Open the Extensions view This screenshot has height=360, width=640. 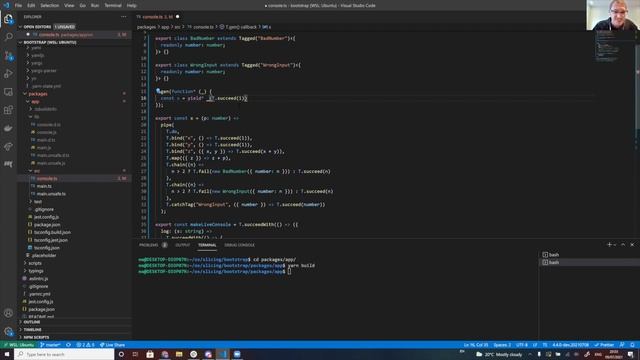point(8,110)
